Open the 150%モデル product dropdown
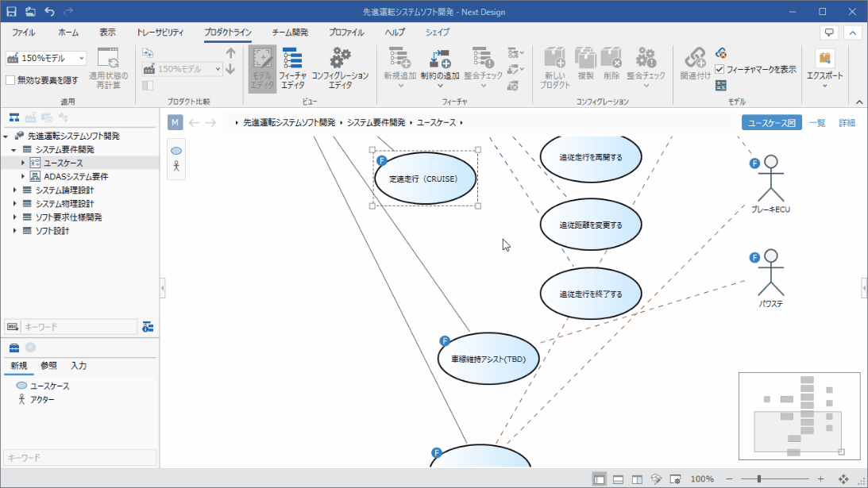868x488 pixels. tap(46, 58)
